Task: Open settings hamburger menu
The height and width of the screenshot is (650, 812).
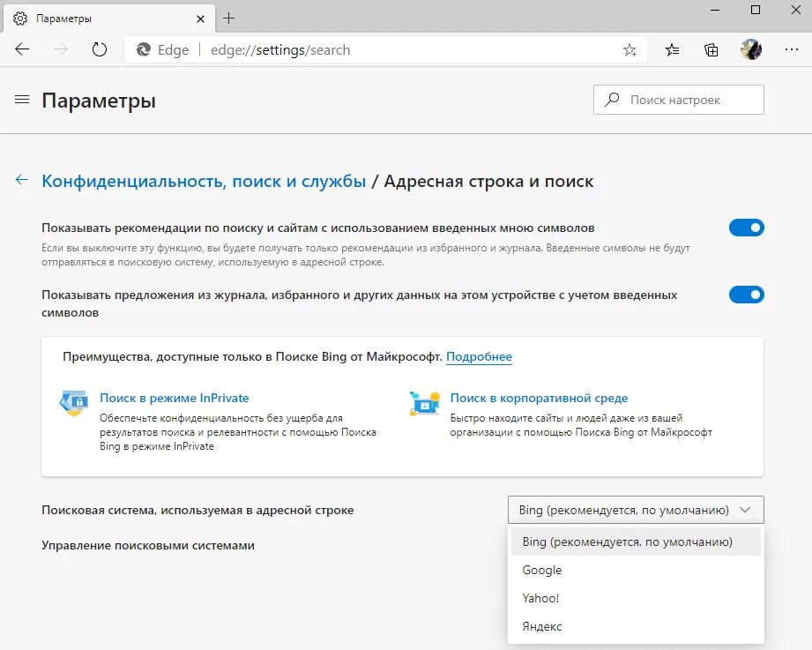Action: (22, 100)
